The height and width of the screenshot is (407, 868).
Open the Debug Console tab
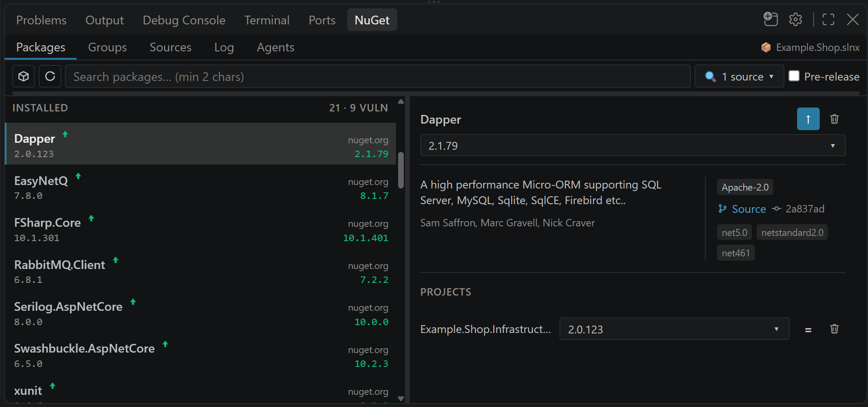pyautogui.click(x=184, y=20)
